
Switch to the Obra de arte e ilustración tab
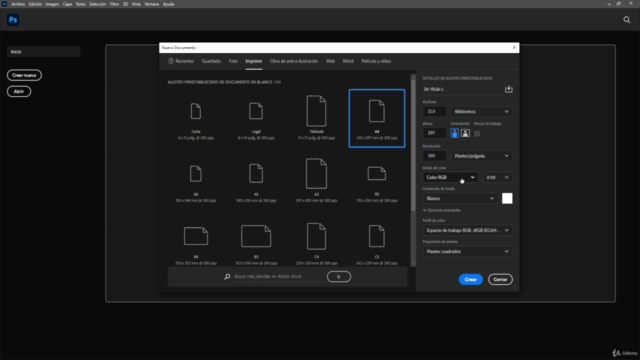294,61
